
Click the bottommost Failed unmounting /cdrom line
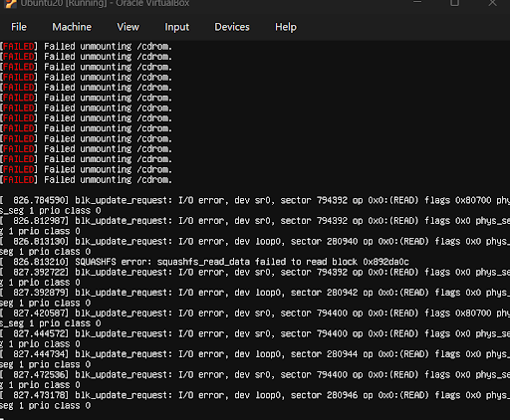(86, 180)
